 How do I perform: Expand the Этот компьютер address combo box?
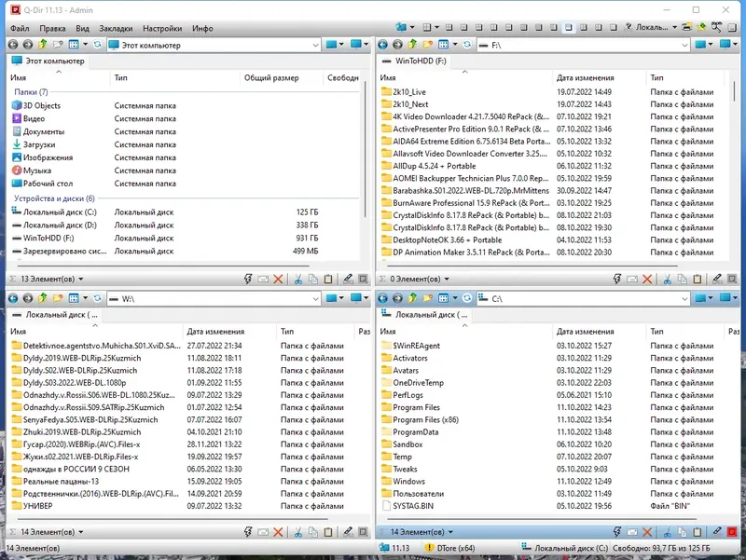315,45
